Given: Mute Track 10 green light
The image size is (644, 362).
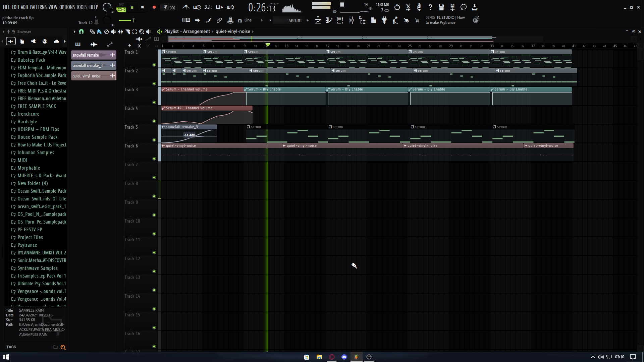Looking at the screenshot, I should [x=154, y=234].
